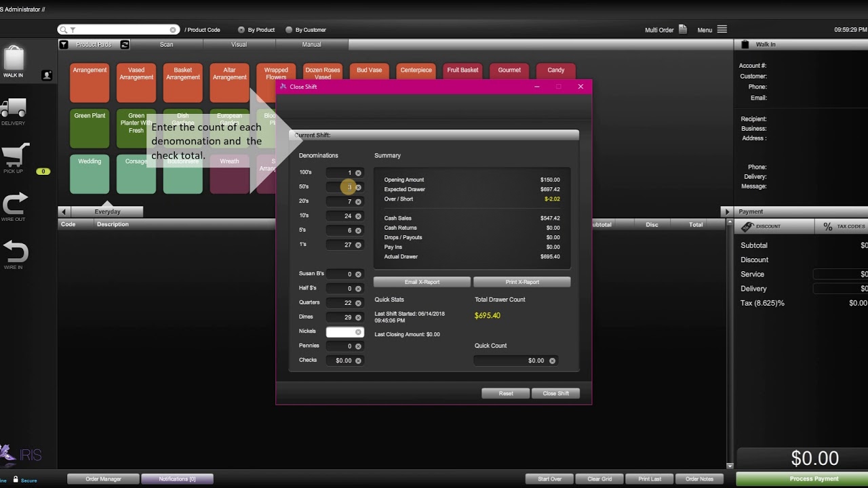Clear the 20's count field

click(x=358, y=201)
